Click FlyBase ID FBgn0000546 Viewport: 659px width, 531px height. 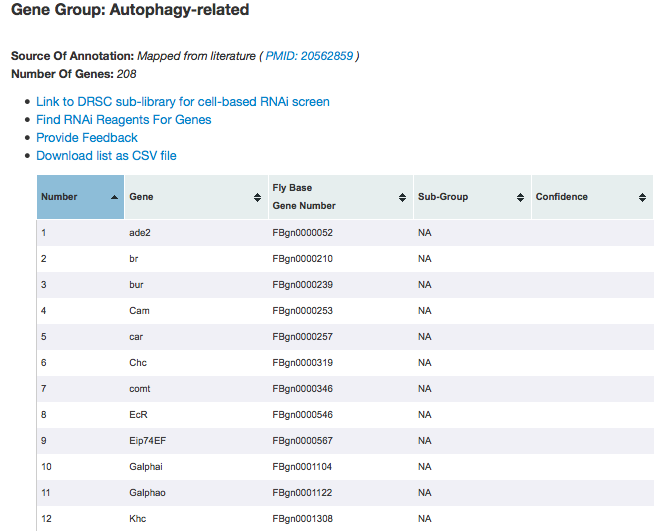click(303, 415)
